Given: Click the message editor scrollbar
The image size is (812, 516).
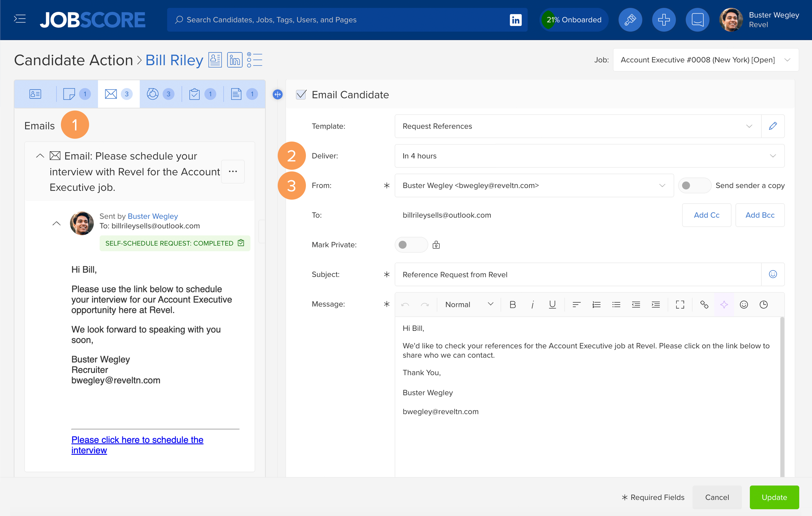Looking at the screenshot, I should click(782, 397).
